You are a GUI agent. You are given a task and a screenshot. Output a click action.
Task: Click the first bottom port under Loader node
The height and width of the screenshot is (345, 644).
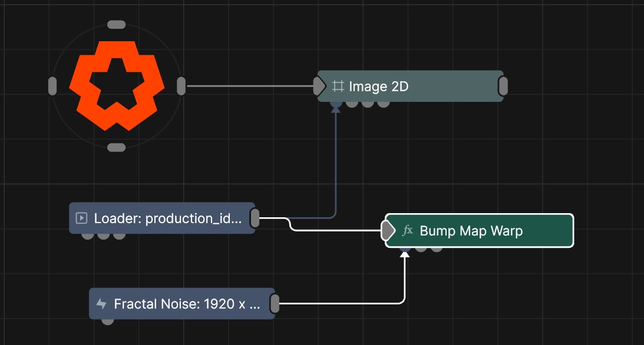(88, 235)
